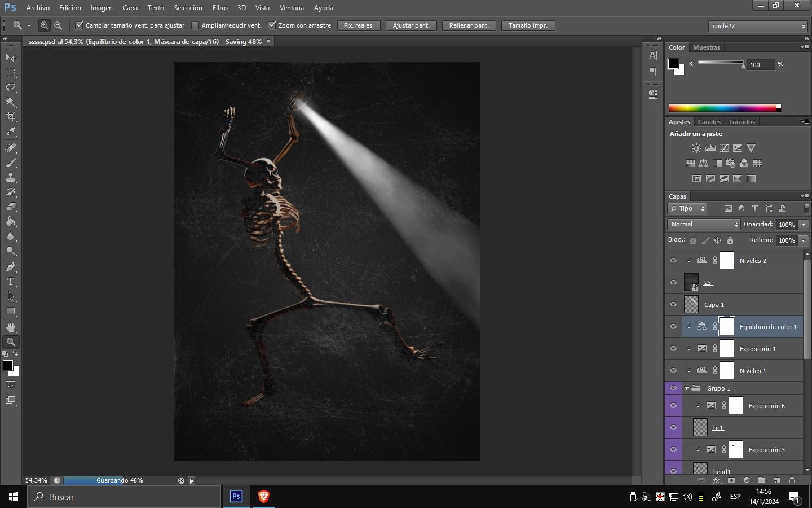Viewport: 812px width, 508px height.
Task: Open the layer filter Tipo dropdown
Action: pos(687,209)
